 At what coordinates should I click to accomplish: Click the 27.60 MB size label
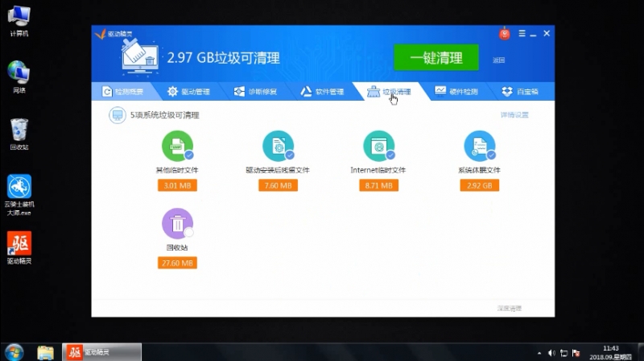(x=177, y=263)
